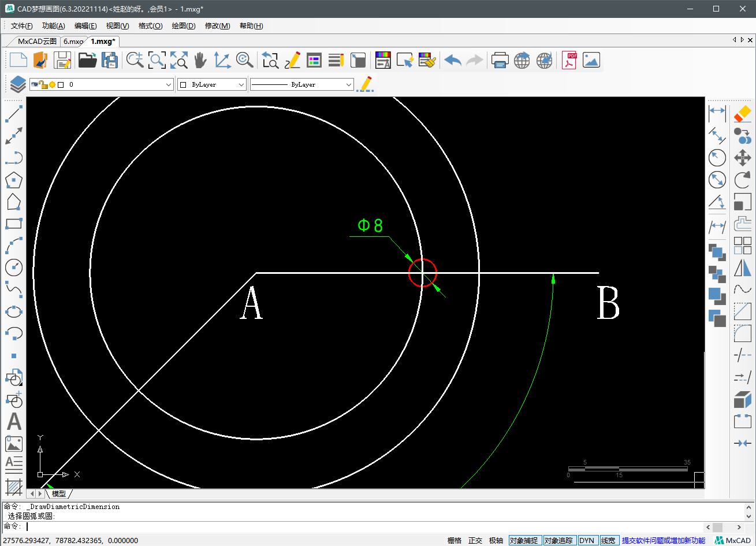The width and height of the screenshot is (756, 546).
Task: Select the large A text tool
Action: point(14,422)
